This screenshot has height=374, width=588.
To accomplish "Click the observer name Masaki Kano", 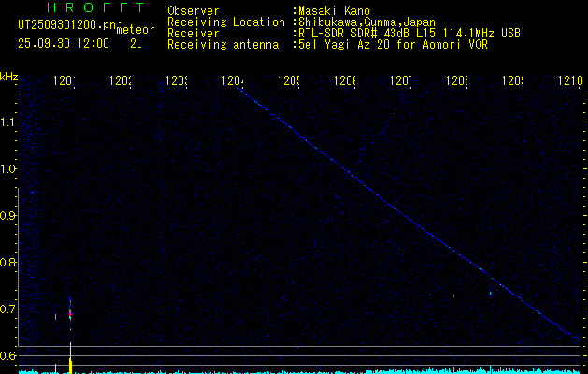I will [334, 10].
